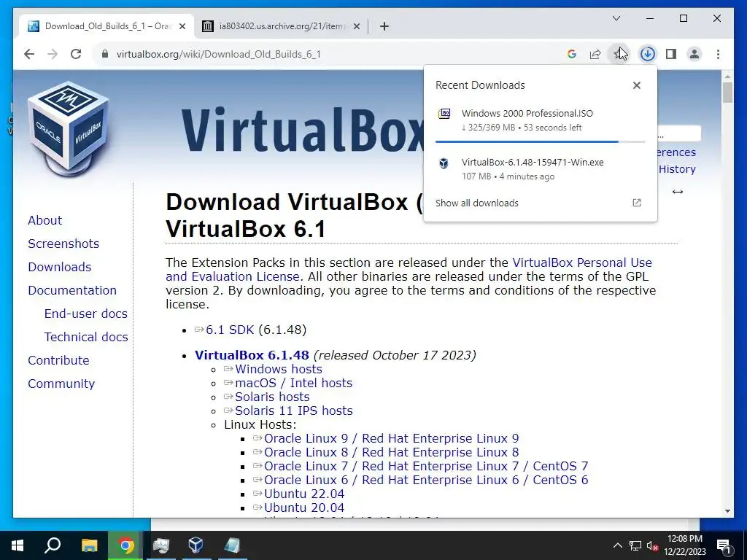
Task: Click the VirtualBox cube logo
Action: coord(69,128)
